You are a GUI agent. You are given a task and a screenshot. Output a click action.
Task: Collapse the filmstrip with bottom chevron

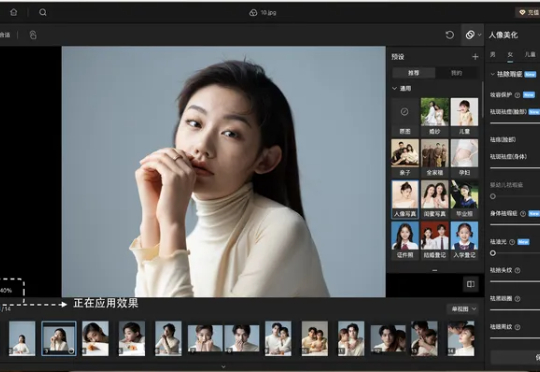[x=223, y=366]
